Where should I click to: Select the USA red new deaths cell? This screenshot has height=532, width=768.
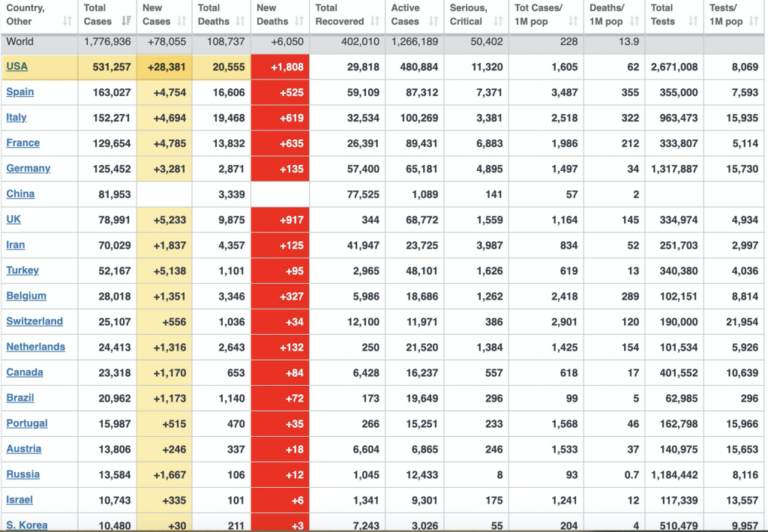282,67
